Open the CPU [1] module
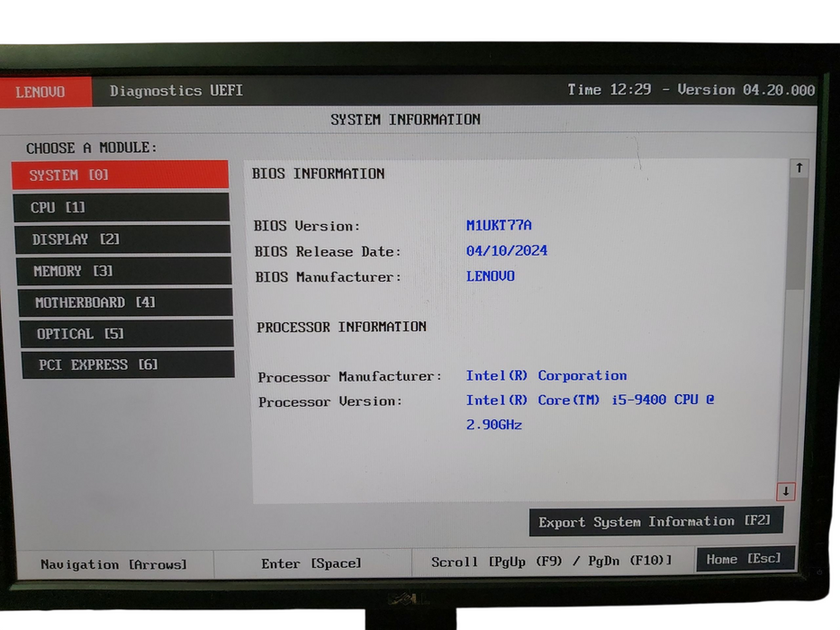The width and height of the screenshot is (840, 630). pos(122,207)
